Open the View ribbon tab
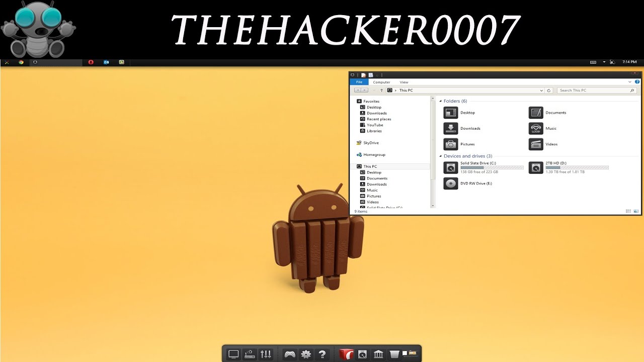Screen dimensions: 644x362 [404, 82]
